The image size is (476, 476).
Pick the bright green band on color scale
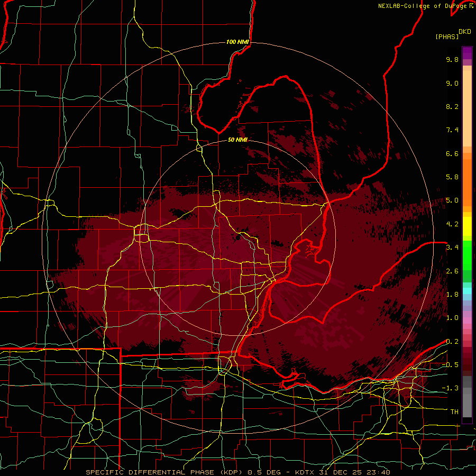(467, 255)
